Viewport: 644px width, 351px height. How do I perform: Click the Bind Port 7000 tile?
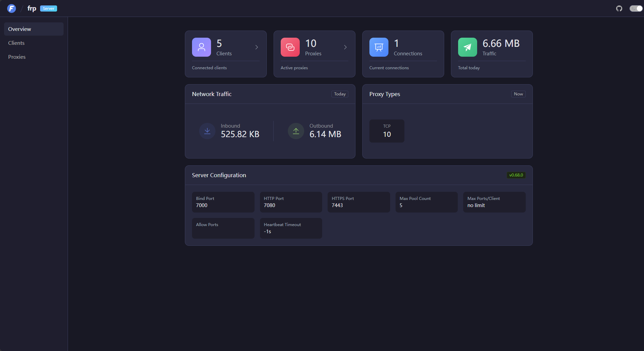pyautogui.click(x=223, y=202)
